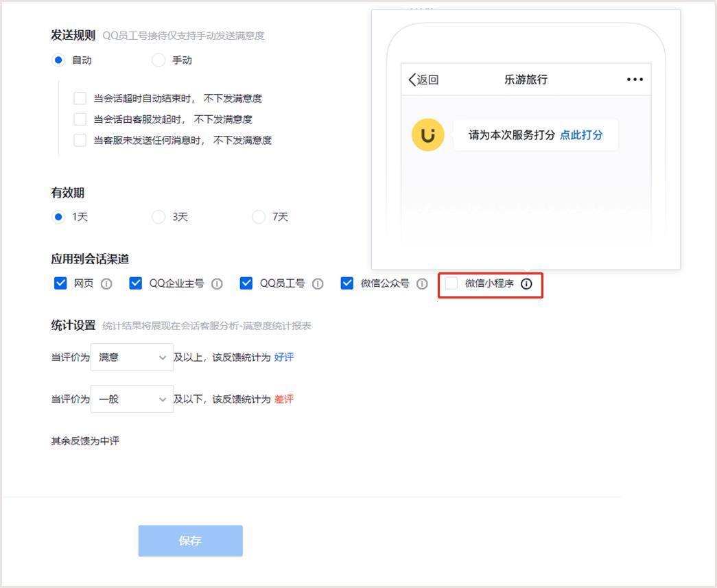Click the blue 好评 label
The height and width of the screenshot is (588, 717).
pyautogui.click(x=283, y=356)
